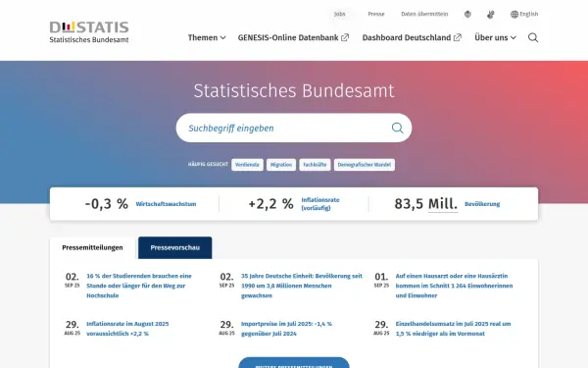Viewport: 588px width, 368px height.
Task: Go to Jobs page
Action: click(339, 15)
